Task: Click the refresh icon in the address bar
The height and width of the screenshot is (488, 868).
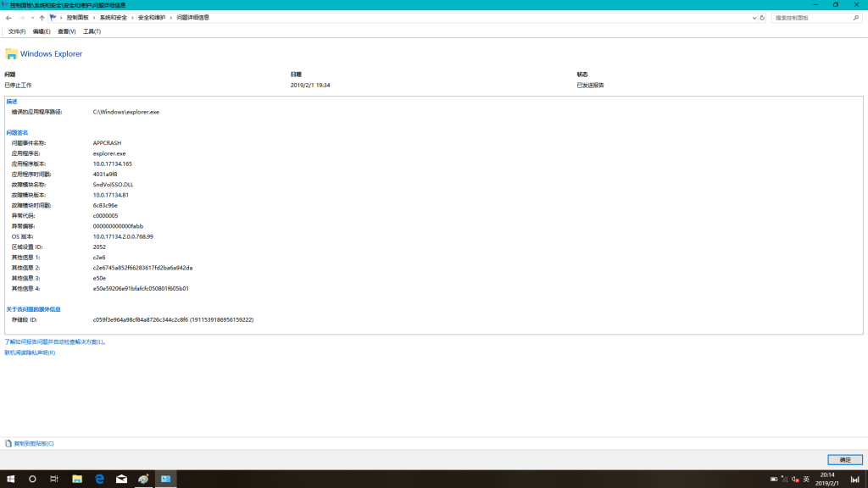Action: tap(762, 18)
